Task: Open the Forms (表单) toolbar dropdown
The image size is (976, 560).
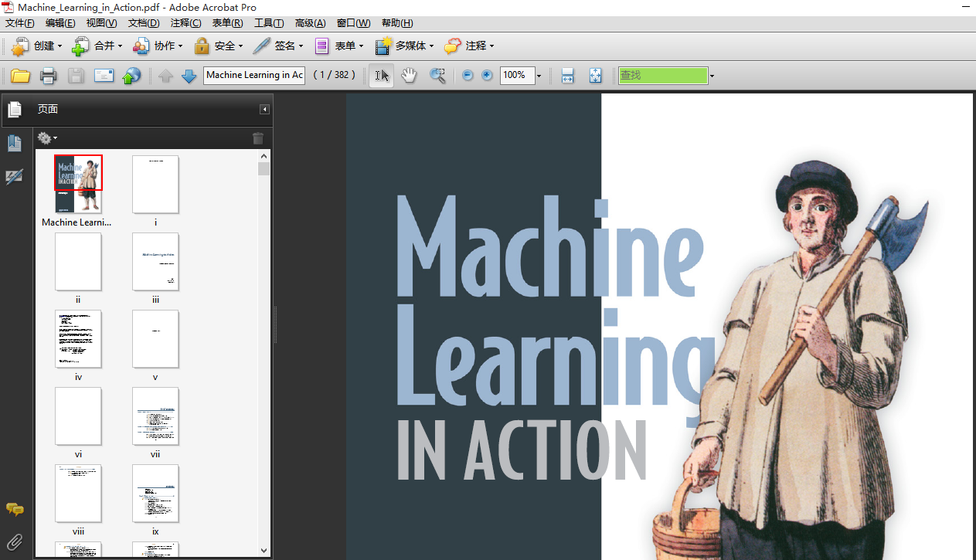Action: pyautogui.click(x=338, y=46)
